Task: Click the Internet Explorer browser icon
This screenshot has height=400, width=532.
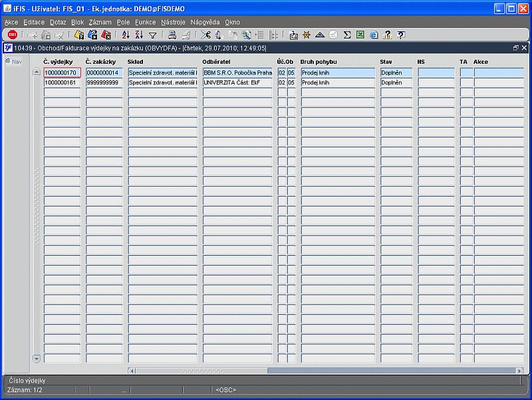Action: tap(374, 35)
